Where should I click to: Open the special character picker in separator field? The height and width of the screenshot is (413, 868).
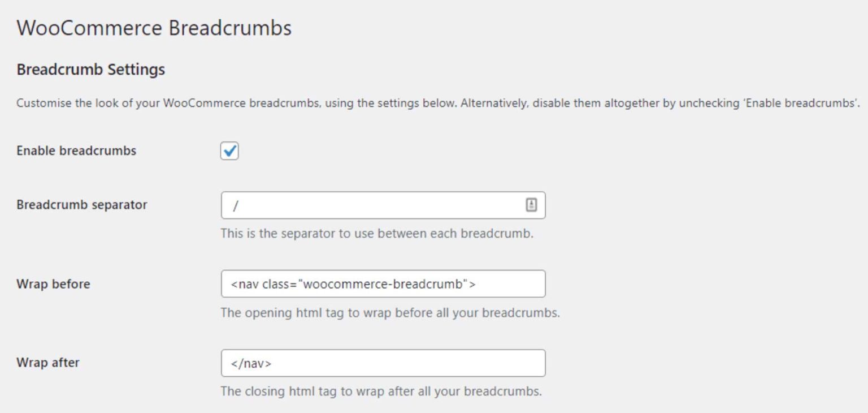tap(532, 205)
